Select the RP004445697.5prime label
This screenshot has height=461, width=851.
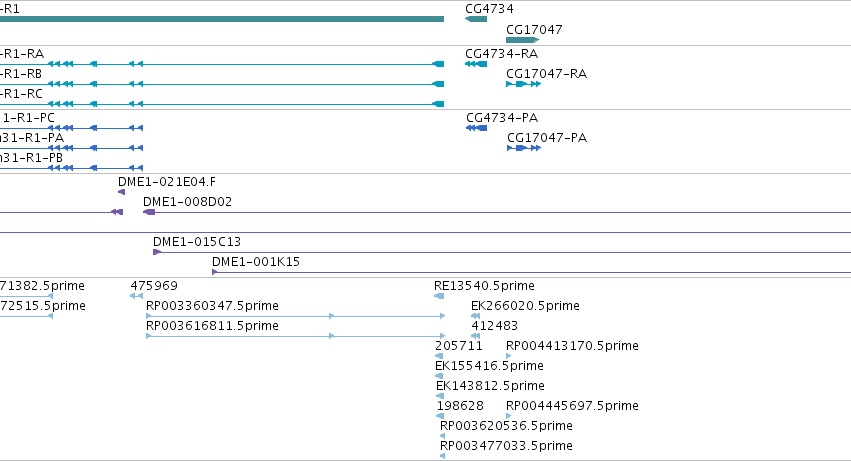(x=572, y=406)
